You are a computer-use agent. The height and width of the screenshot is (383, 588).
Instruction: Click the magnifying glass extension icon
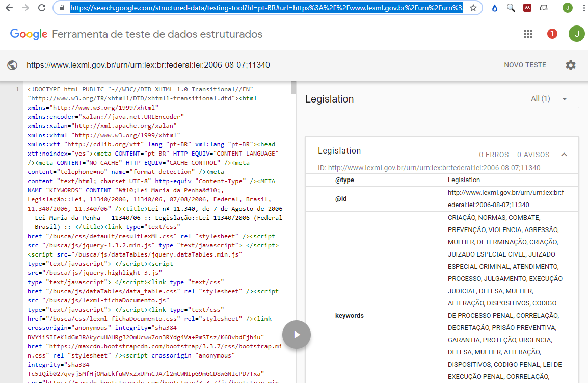click(x=511, y=8)
